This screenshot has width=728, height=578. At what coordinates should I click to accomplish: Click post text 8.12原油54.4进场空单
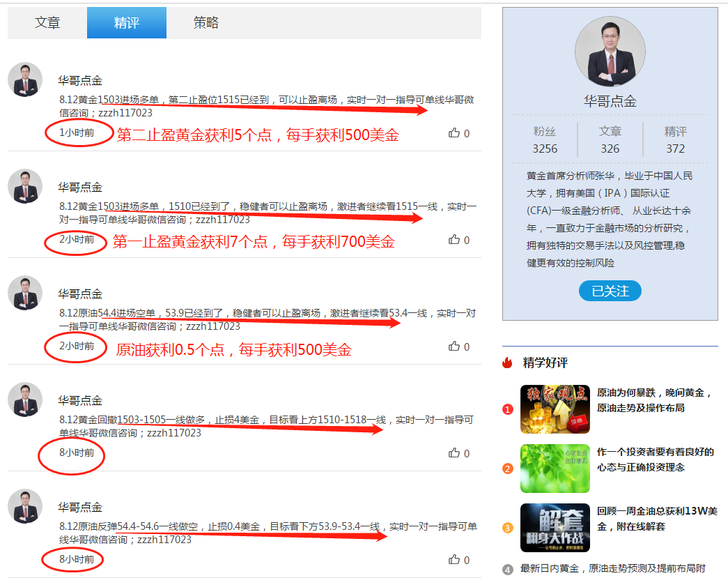[268, 319]
